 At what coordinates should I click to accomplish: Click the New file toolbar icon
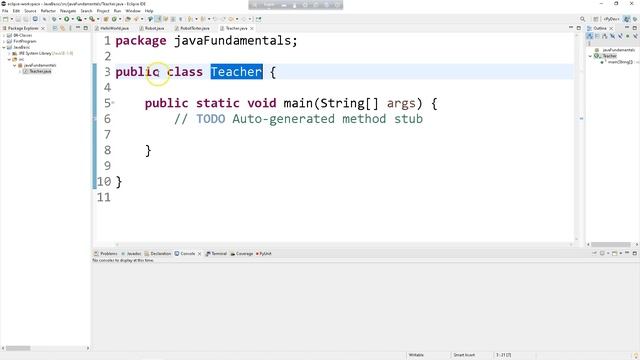click(x=5, y=19)
